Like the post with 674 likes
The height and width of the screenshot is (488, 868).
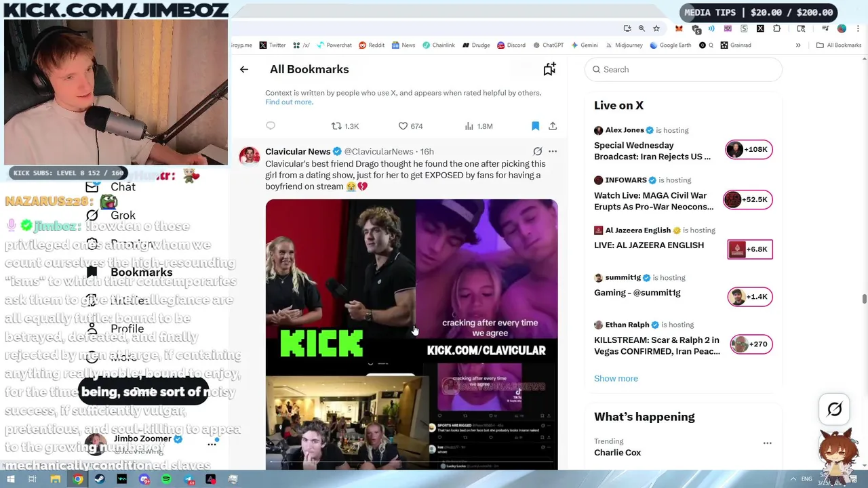tap(410, 126)
